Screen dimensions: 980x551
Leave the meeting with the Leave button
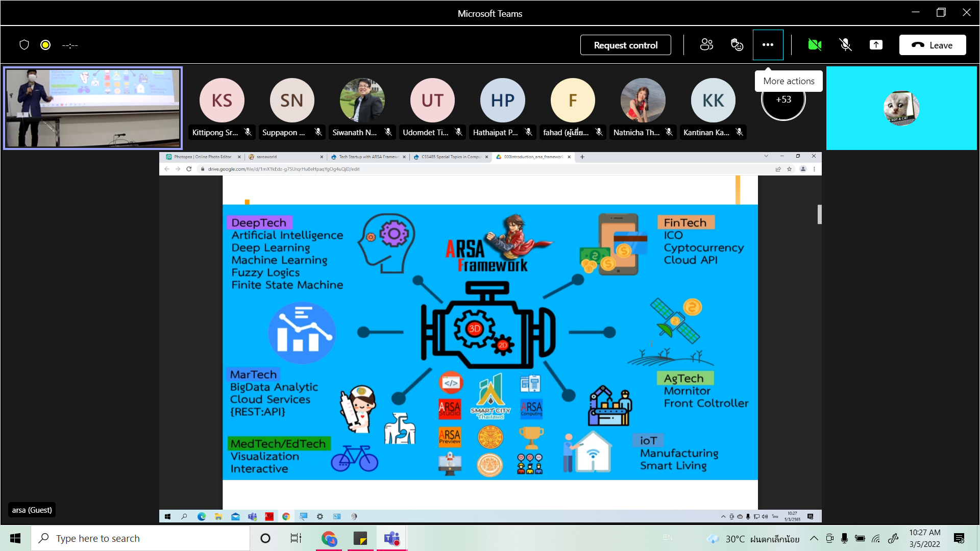point(932,45)
